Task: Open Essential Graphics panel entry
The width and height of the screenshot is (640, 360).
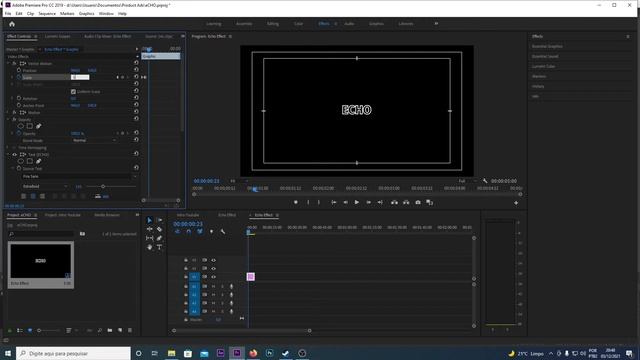Action: click(x=547, y=47)
